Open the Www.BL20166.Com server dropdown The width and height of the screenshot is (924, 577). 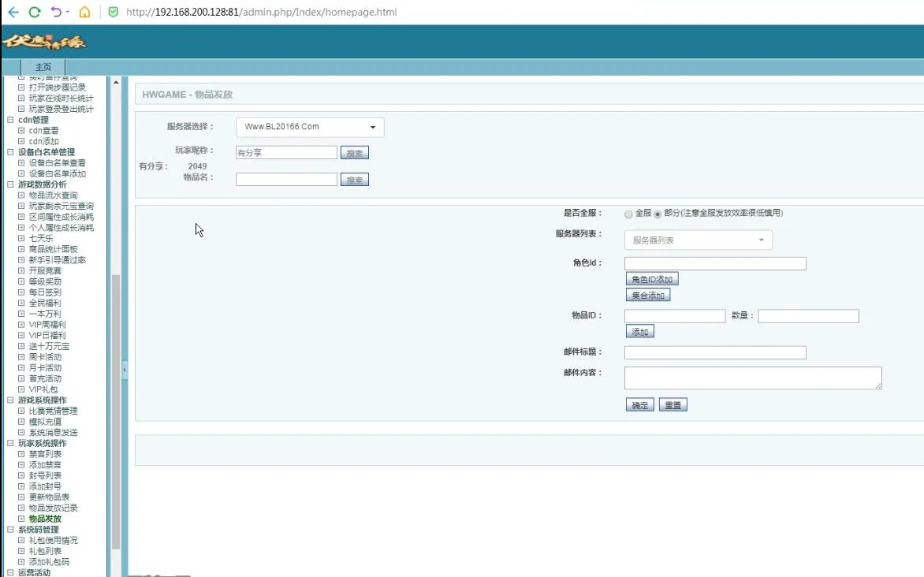[x=310, y=127]
